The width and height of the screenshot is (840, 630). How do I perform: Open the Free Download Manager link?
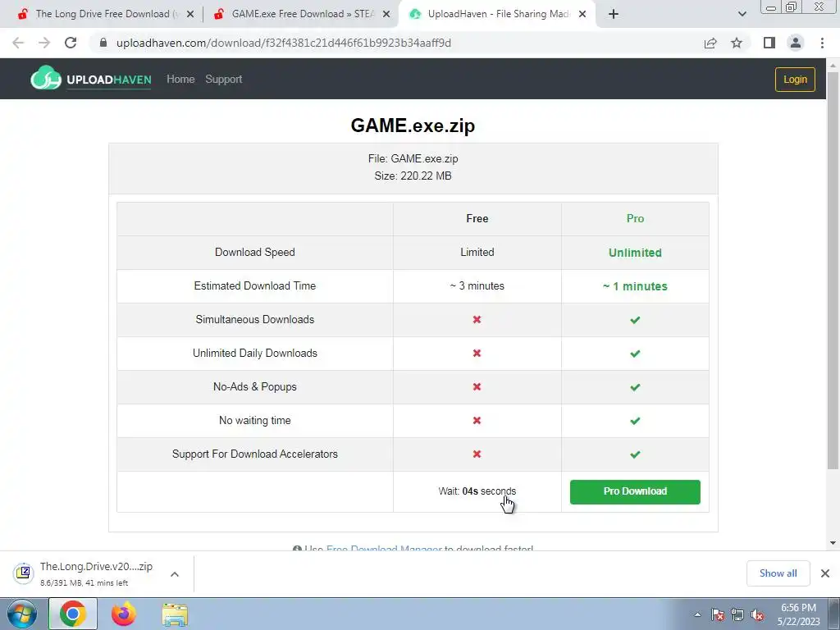pos(384,549)
